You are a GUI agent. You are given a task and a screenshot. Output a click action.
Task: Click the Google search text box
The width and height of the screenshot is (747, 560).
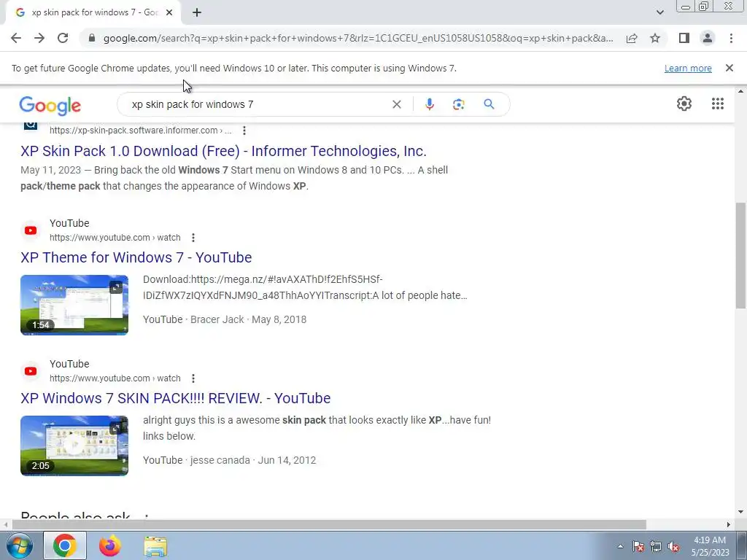point(258,104)
